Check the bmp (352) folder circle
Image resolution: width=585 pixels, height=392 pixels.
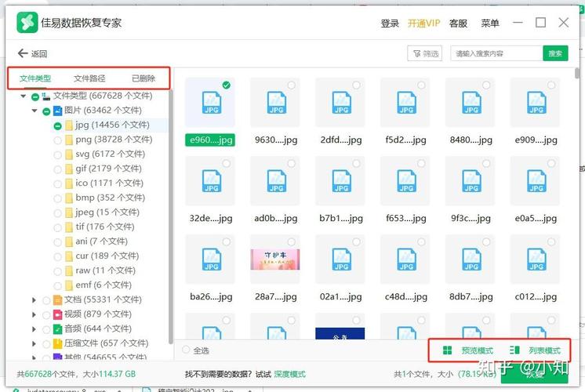click(57, 198)
